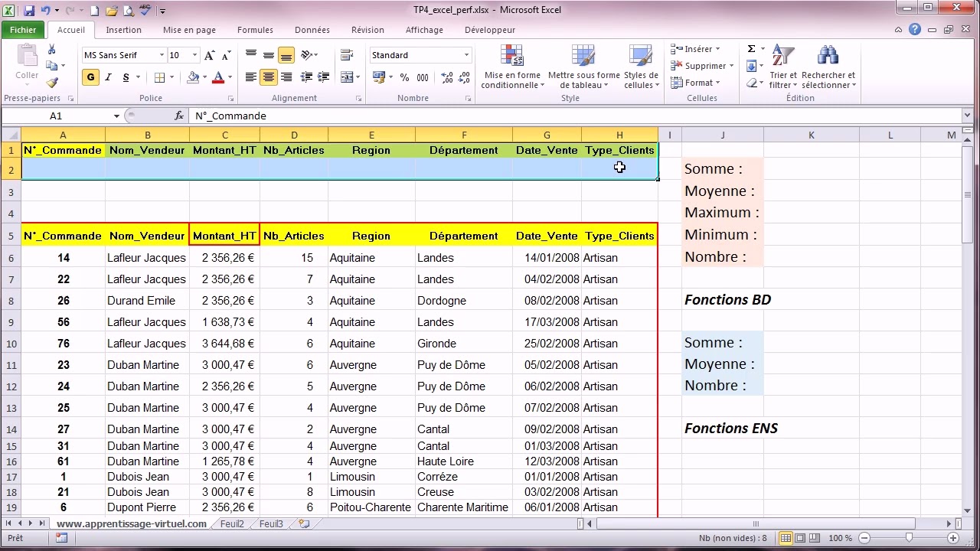980x551 pixels.
Task: Open the font size dropdown
Action: [x=194, y=55]
